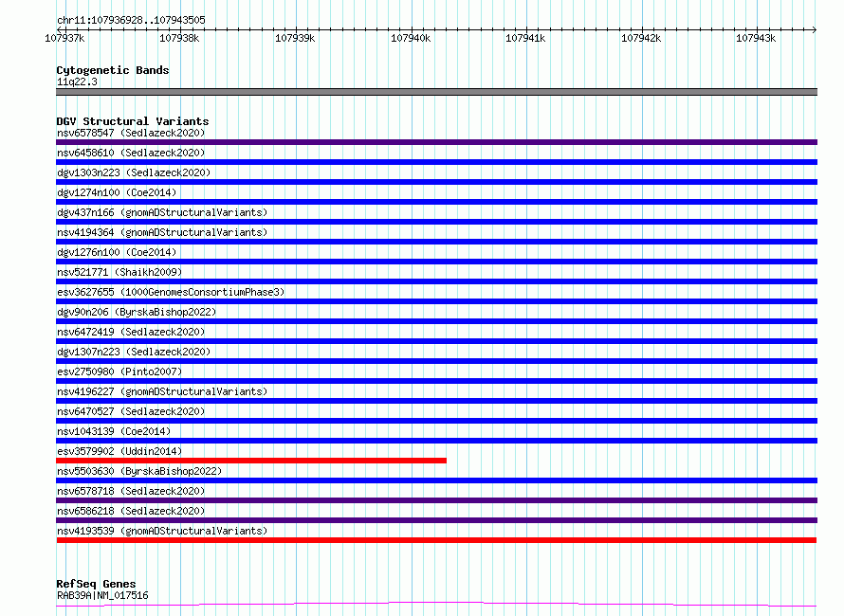Screen dimensions: 844x616
Task: Click the dgv1274n100 (Coe2014) label
Action: point(117,192)
